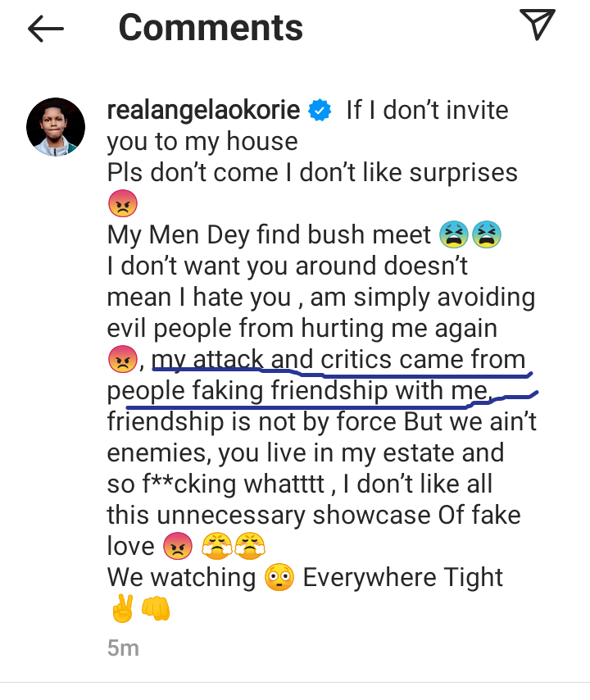Tap the angry emoji after 'love'

coord(178,546)
